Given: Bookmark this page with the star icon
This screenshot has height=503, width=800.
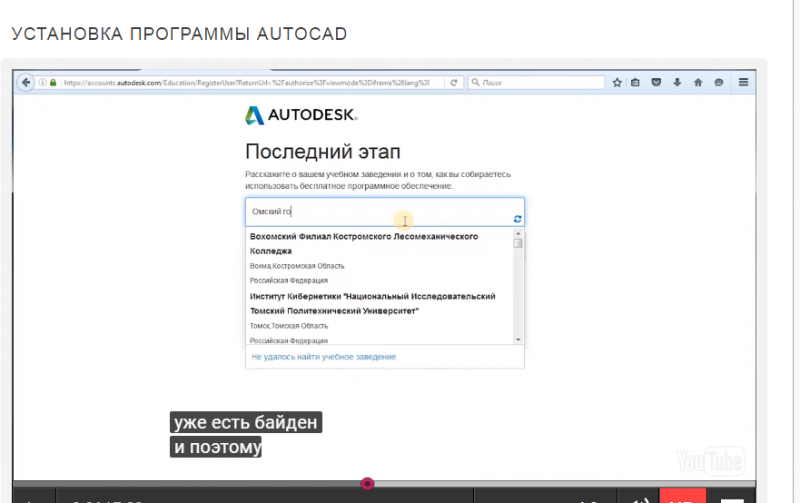Looking at the screenshot, I should tap(617, 82).
